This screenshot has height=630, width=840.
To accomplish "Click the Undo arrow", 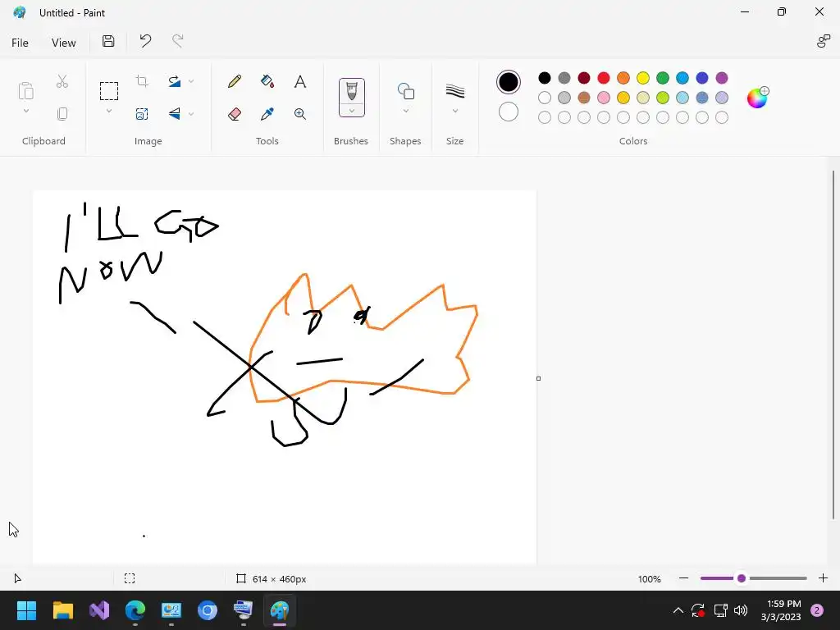I will point(145,41).
